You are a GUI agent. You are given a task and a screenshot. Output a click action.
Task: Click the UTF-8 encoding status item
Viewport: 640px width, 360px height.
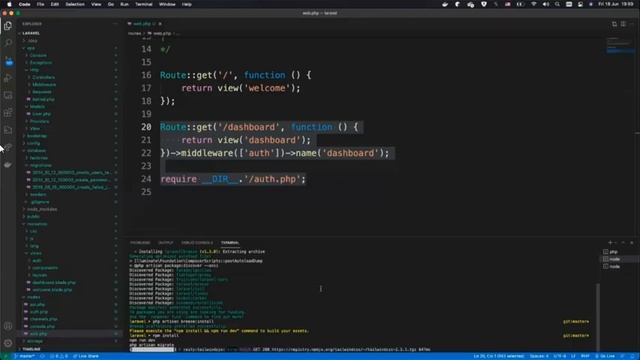[560, 356]
